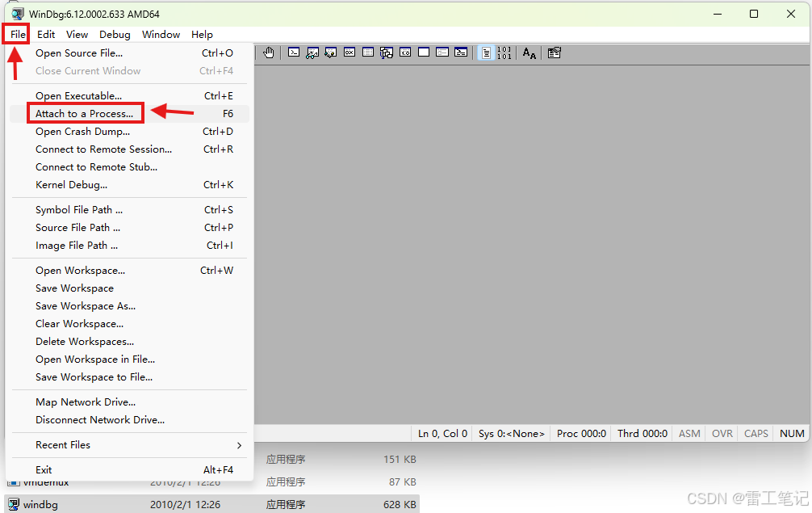Click the windbg file icon in Explorer list
Screen dimensions: 812x513
[14, 504]
